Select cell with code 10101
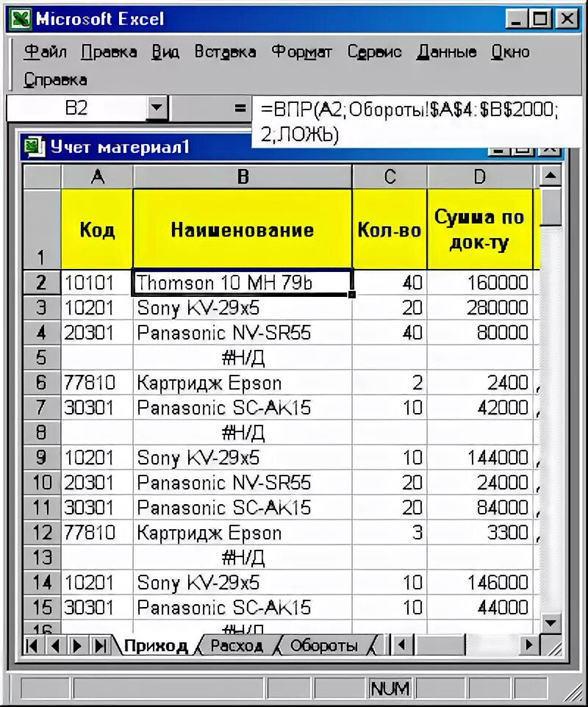The image size is (588, 707). tap(98, 283)
